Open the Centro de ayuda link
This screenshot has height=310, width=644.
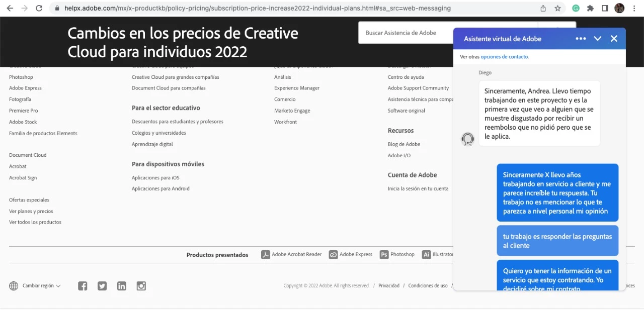point(406,77)
